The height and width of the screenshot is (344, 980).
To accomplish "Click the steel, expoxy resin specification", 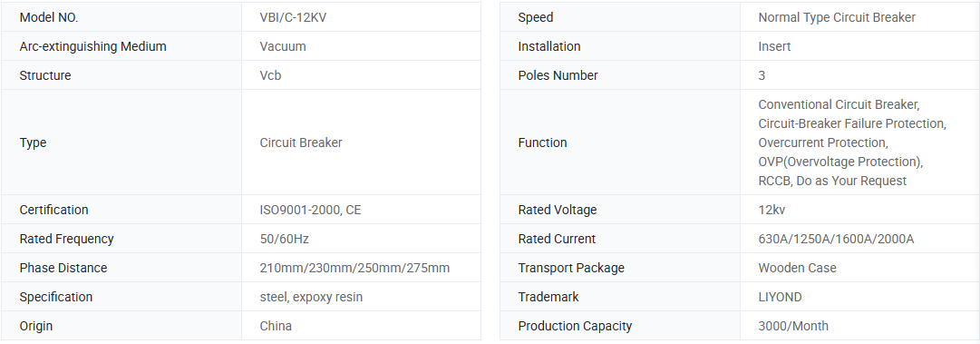I will pyautogui.click(x=311, y=297).
